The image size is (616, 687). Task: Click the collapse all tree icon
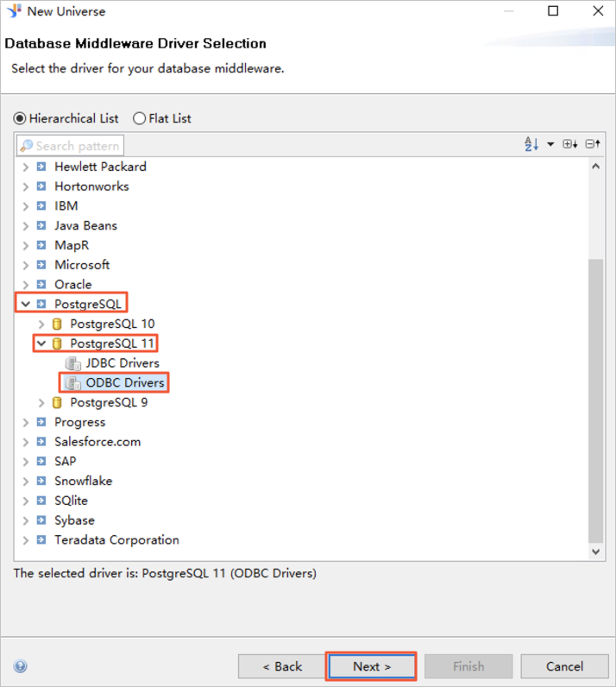pyautogui.click(x=593, y=144)
